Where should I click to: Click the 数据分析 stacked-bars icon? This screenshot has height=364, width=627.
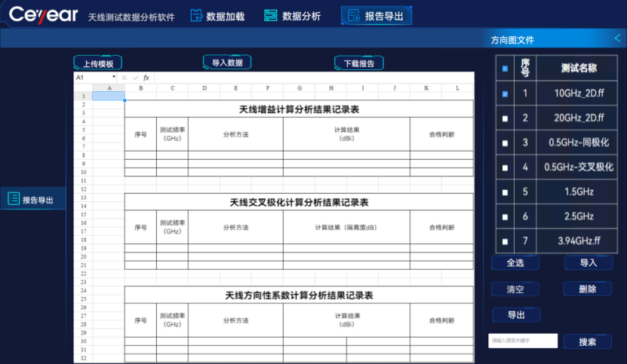pos(271,16)
